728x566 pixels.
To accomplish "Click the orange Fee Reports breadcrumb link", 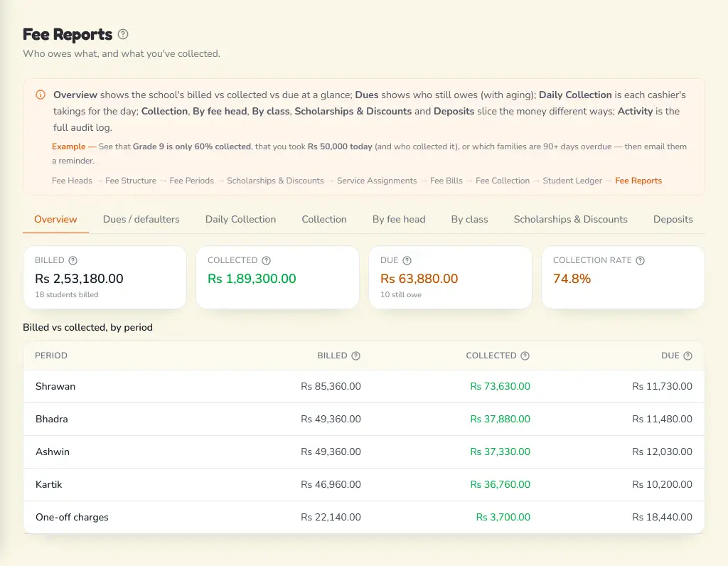I will [x=638, y=181].
